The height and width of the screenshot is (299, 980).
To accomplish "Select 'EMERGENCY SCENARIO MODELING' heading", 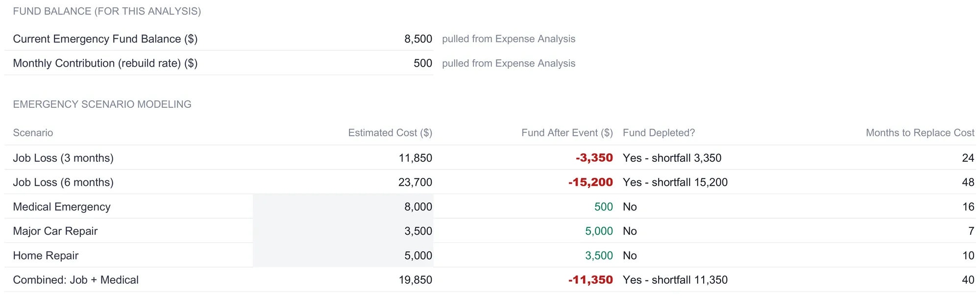I will pyautogui.click(x=102, y=104).
